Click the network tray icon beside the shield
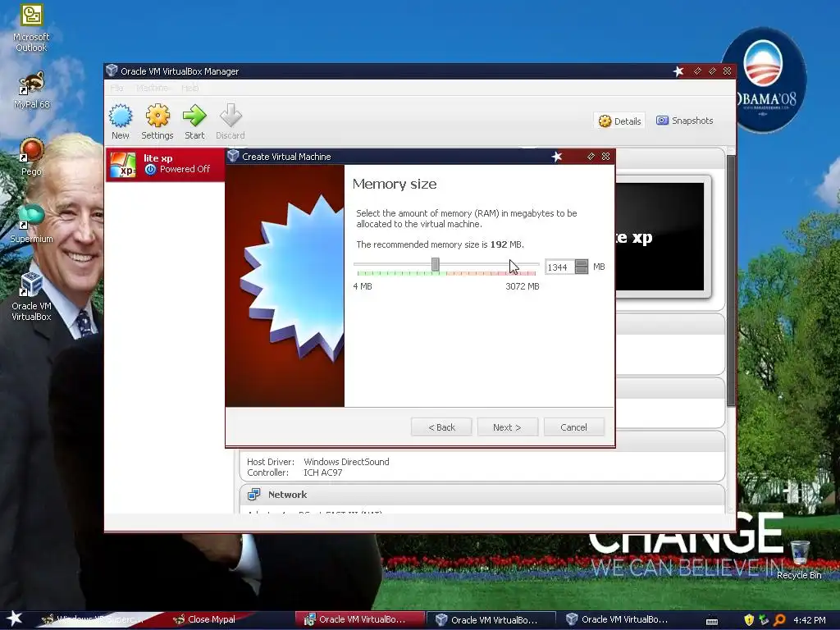This screenshot has width=840, height=630. (764, 620)
